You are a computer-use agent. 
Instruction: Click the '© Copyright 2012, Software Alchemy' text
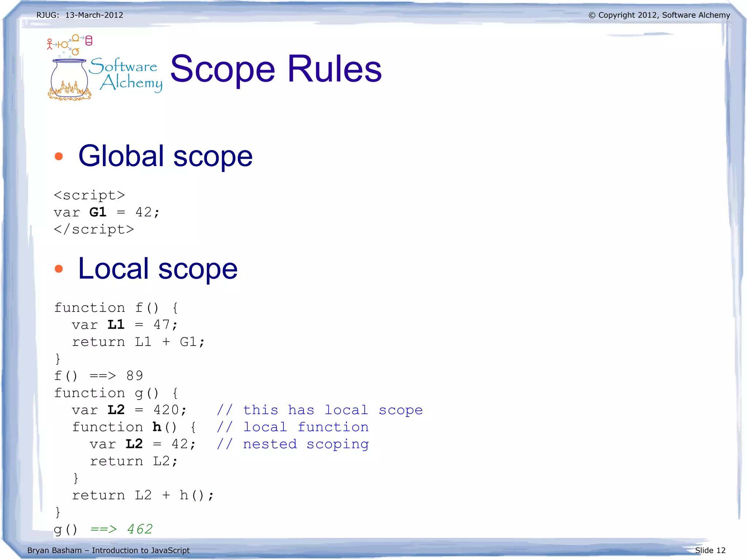(659, 15)
